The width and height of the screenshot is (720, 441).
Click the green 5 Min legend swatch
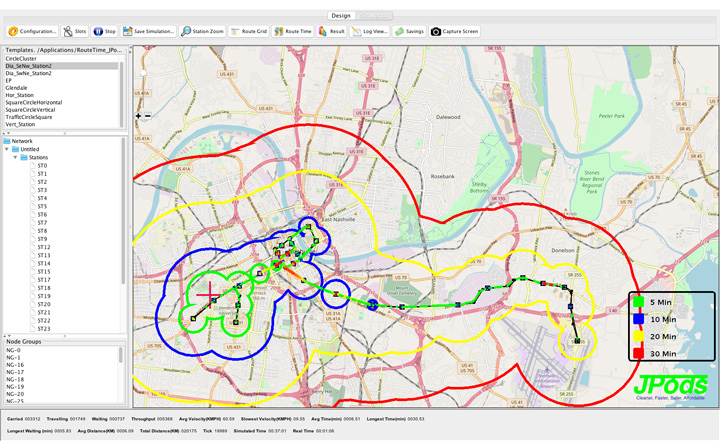[x=637, y=302]
